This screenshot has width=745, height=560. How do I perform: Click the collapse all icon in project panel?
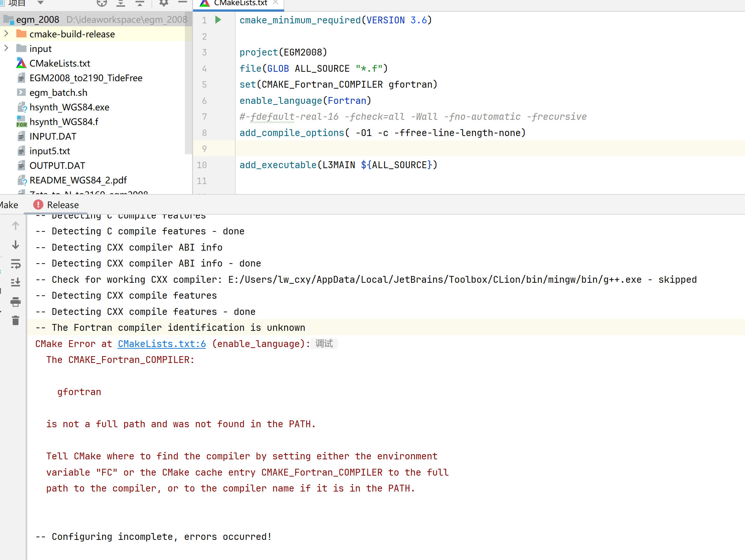tap(140, 3)
